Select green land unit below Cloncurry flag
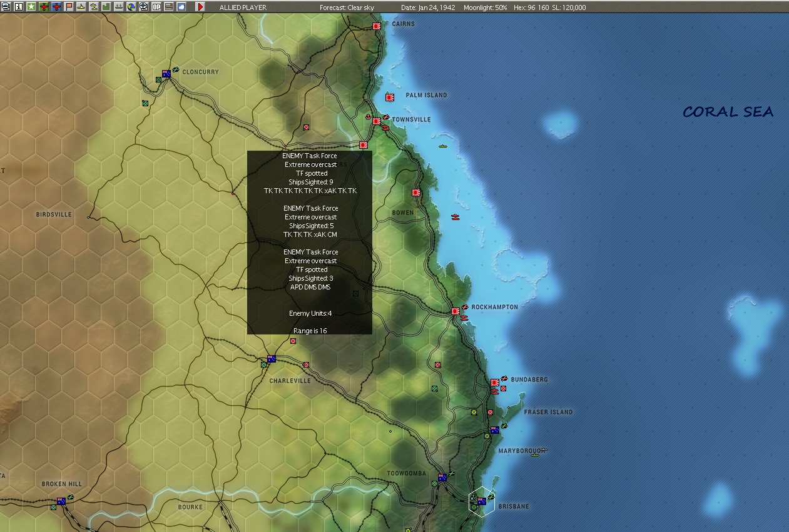Screen dimensions: 789x532 (x=158, y=79)
